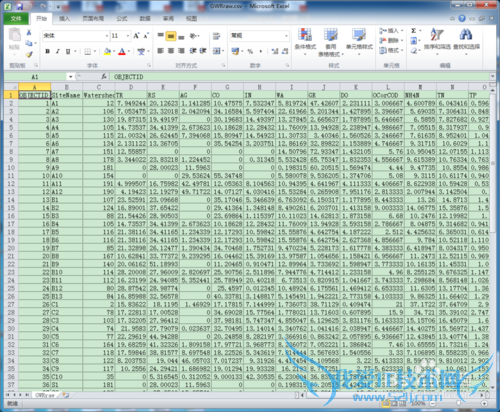Select cell B1 containing SiteName
This screenshot has width=500, height=412.
point(66,95)
